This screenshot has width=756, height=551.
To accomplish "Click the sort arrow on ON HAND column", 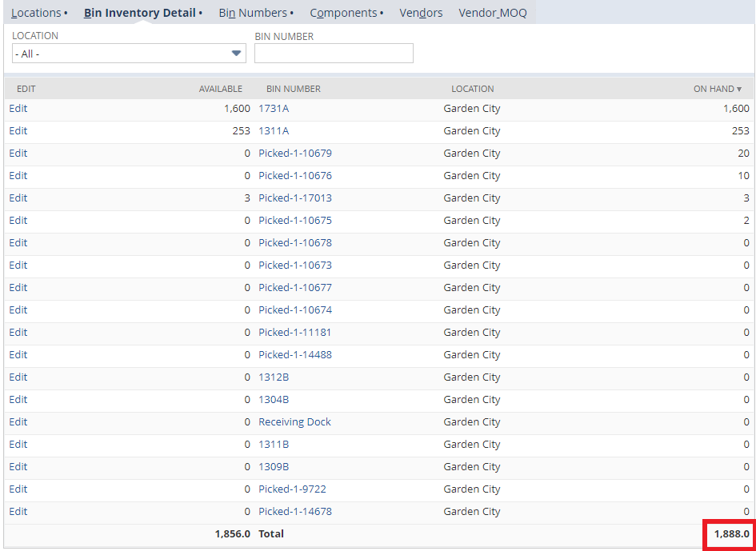I will (739, 89).
